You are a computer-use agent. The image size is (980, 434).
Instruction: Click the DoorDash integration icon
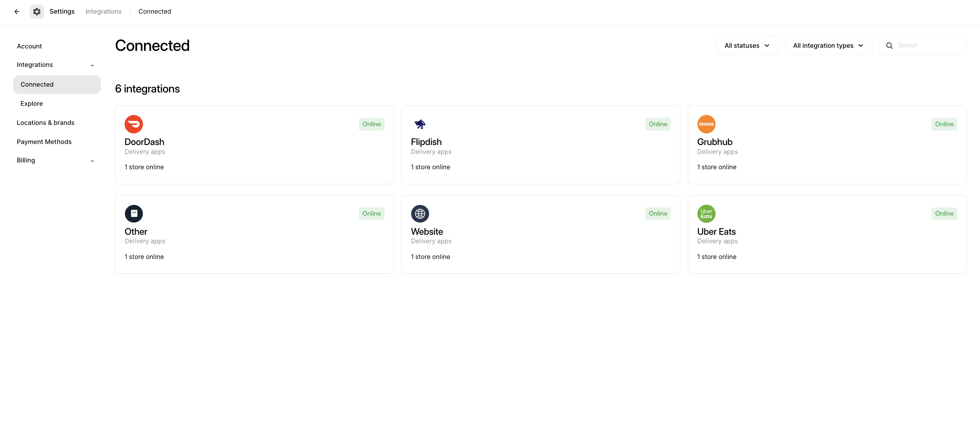133,124
